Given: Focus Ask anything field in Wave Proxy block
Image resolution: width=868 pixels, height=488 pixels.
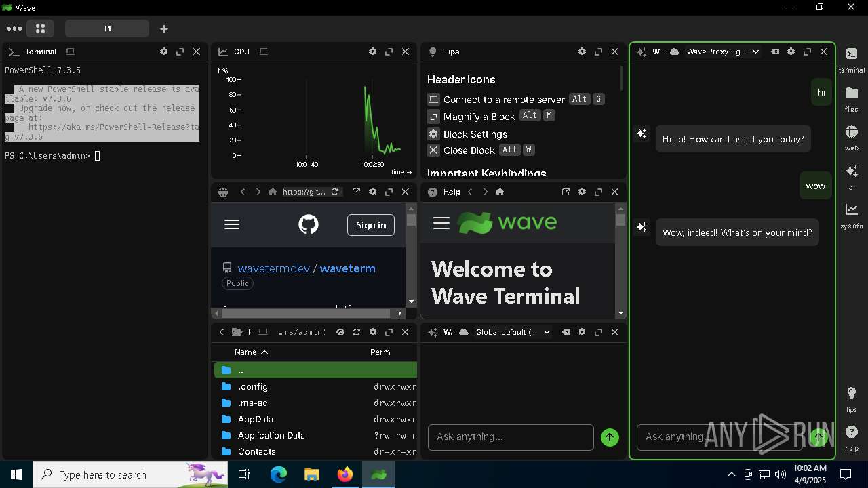Looking at the screenshot, I should coord(719,437).
